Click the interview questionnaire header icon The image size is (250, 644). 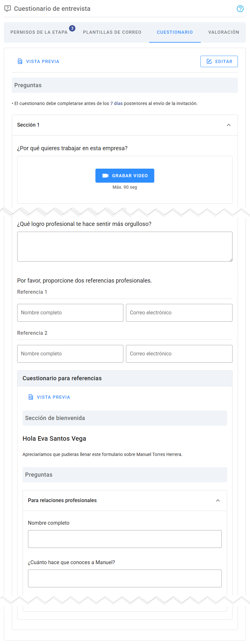pos(8,9)
